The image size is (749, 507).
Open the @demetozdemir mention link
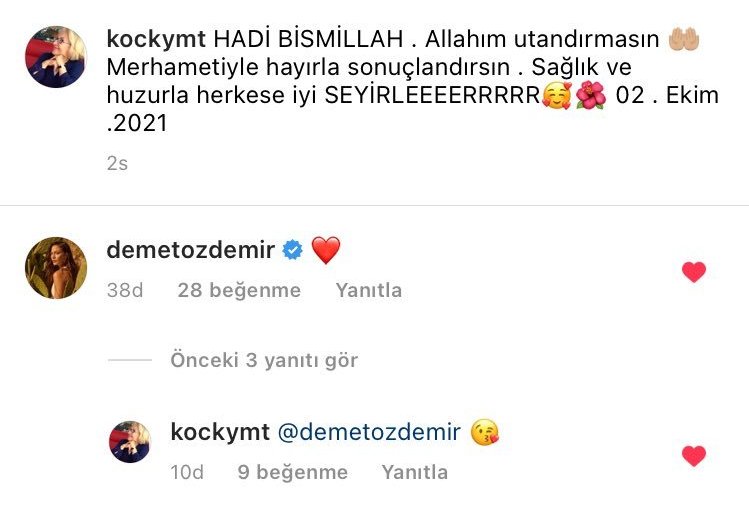point(369,432)
